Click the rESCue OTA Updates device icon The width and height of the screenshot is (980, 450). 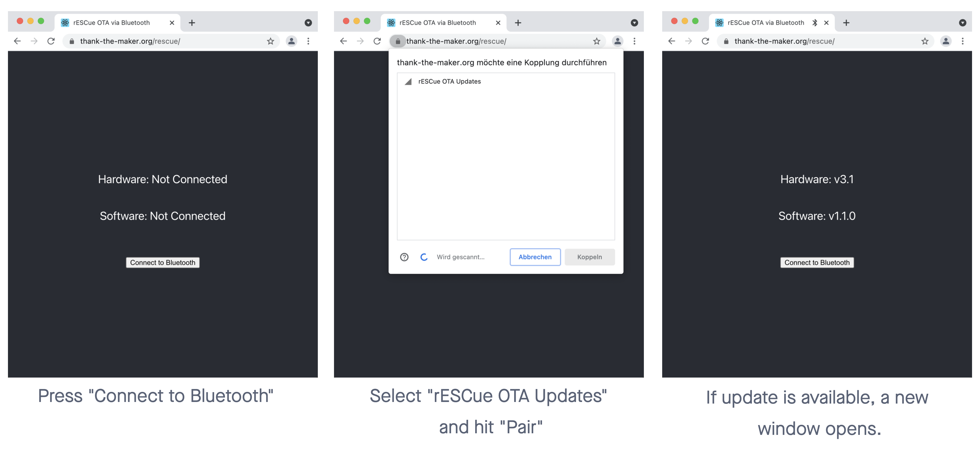coord(407,81)
